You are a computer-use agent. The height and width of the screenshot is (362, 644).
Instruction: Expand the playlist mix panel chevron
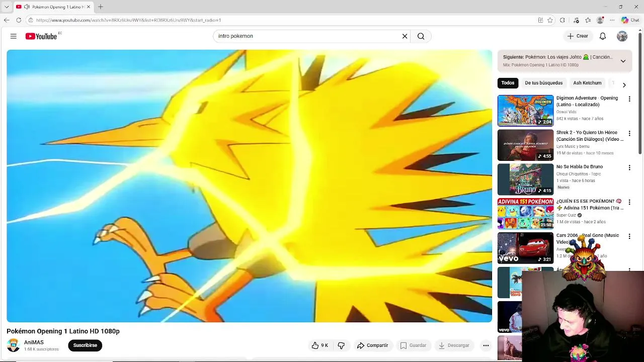point(623,61)
